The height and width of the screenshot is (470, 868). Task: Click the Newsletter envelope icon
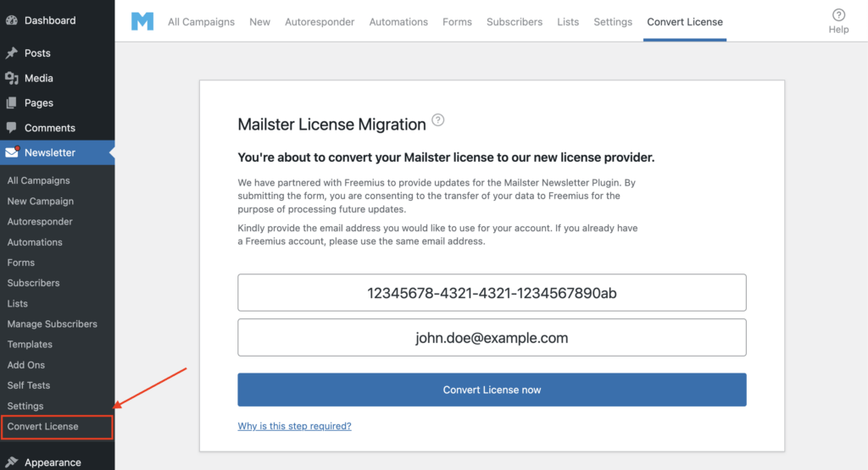(x=12, y=153)
